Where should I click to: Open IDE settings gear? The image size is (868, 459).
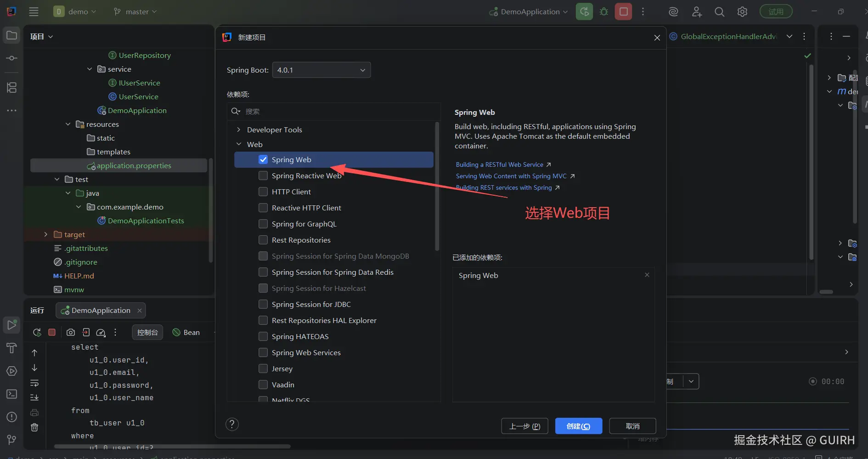coord(743,12)
